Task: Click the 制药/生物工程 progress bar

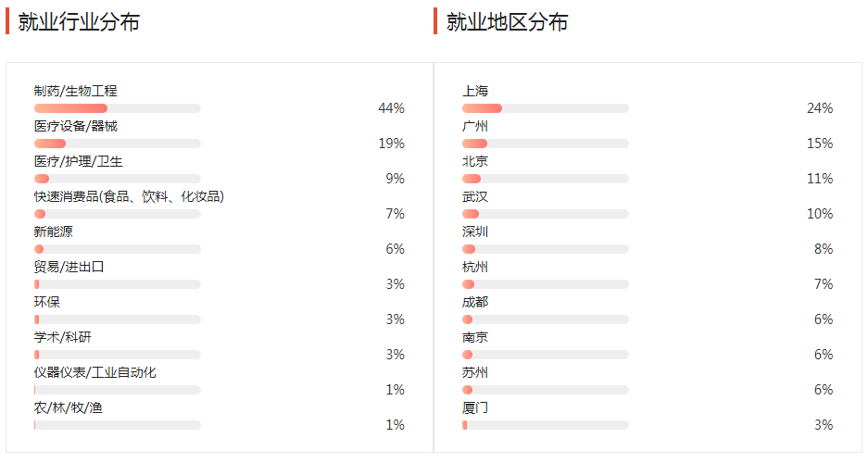Action: pyautogui.click(x=118, y=108)
